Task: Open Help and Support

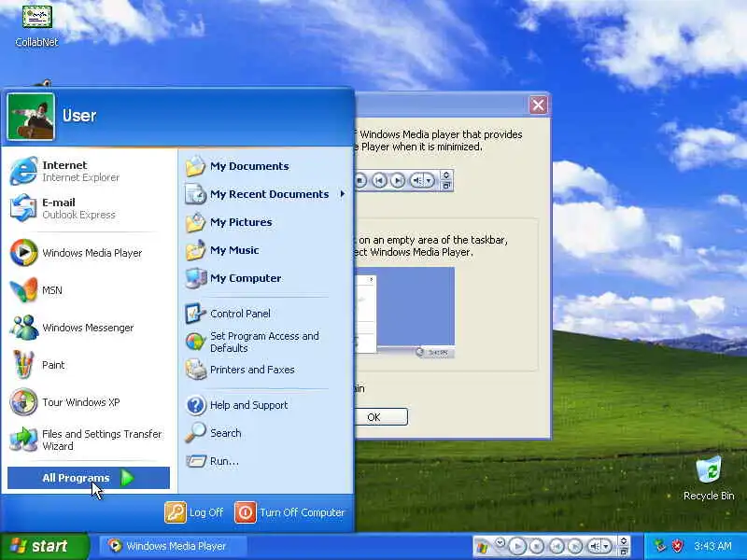Action: pos(267,405)
